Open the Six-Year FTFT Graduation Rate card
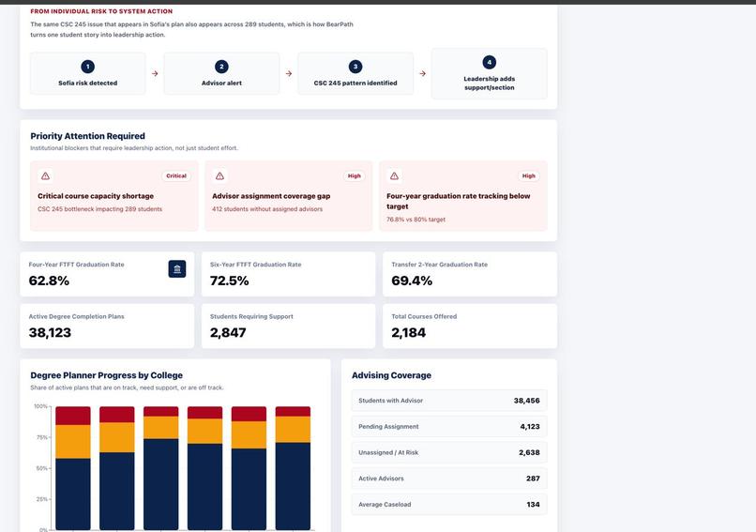756x532 pixels. (288, 274)
